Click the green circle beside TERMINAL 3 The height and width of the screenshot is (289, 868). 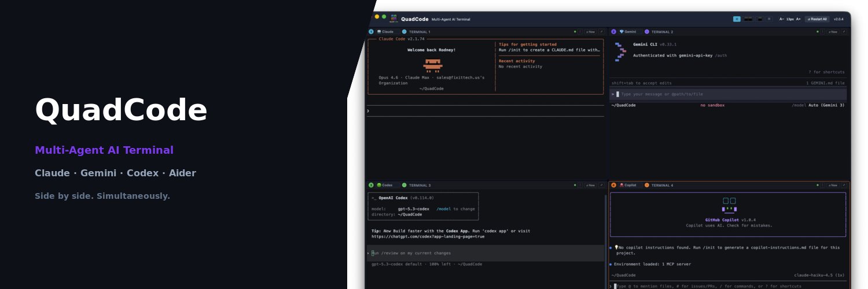pos(404,185)
